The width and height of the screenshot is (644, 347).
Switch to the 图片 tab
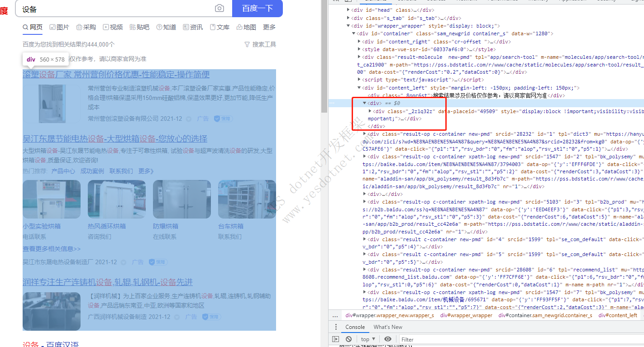tap(59, 27)
